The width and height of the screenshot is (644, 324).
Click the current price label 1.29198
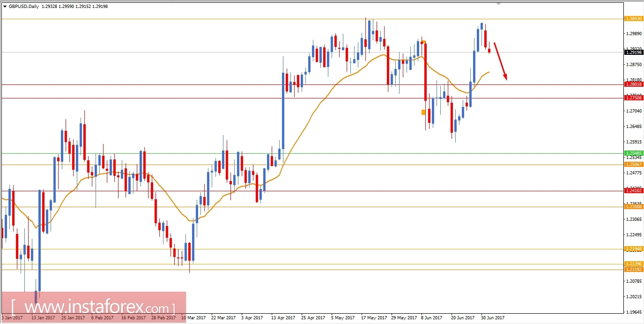(x=634, y=52)
